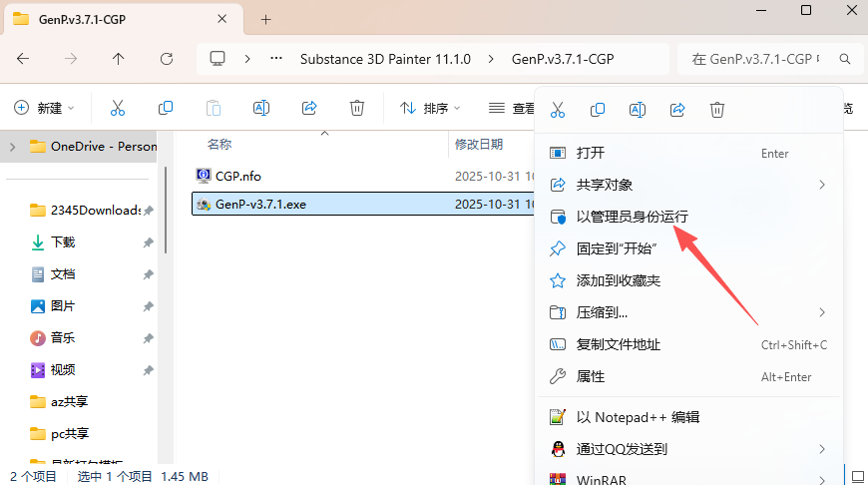This screenshot has height=485, width=868.
Task: Click the This PC monitor icon in the address bar
Action: pyautogui.click(x=217, y=59)
